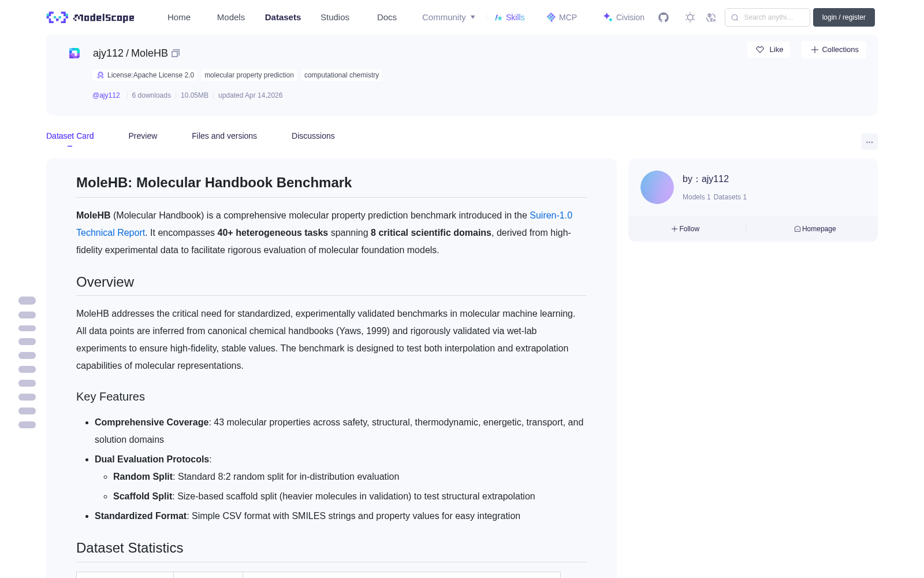Open the login / register page
Viewport: 924px width, 578px height.
coord(844,17)
